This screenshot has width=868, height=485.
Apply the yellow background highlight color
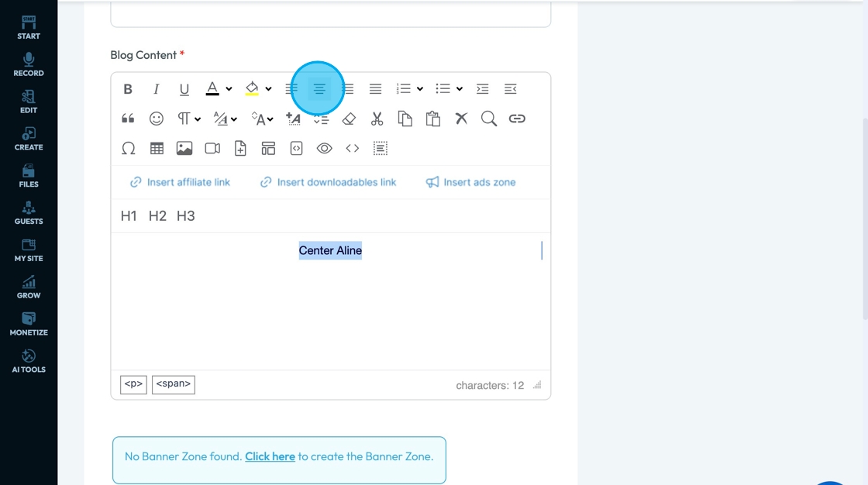[x=252, y=89]
